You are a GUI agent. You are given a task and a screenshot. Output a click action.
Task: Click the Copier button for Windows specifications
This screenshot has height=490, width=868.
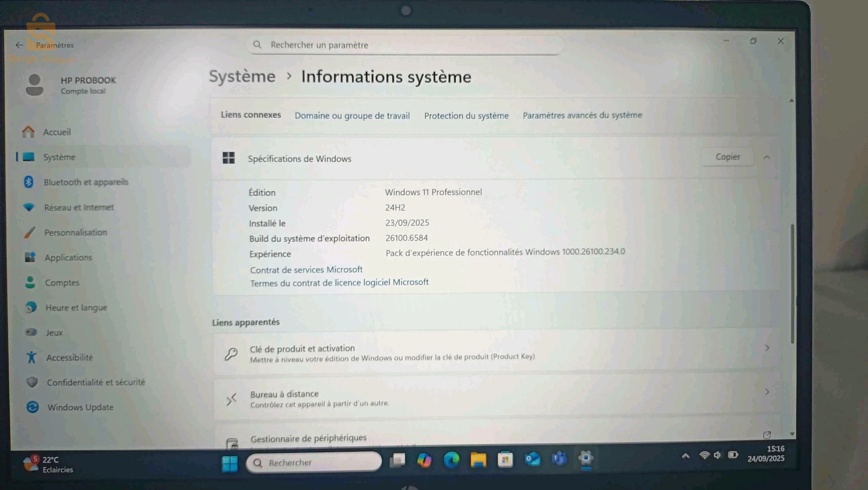pyautogui.click(x=727, y=157)
